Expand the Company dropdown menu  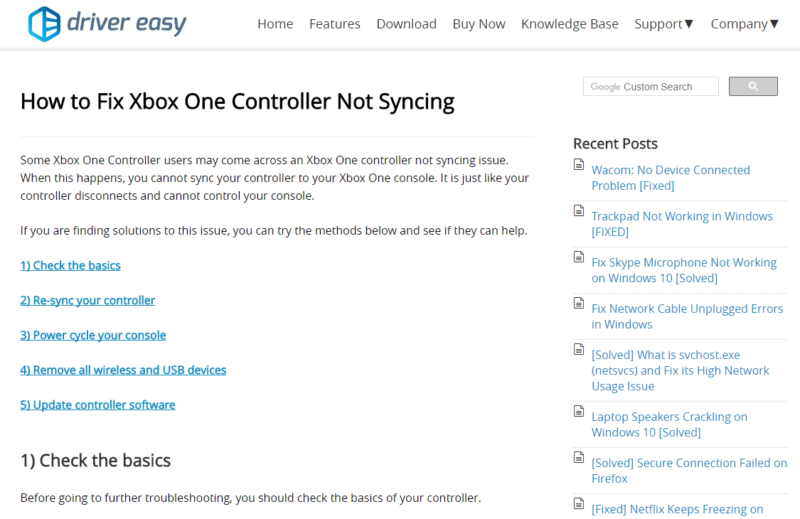point(744,24)
